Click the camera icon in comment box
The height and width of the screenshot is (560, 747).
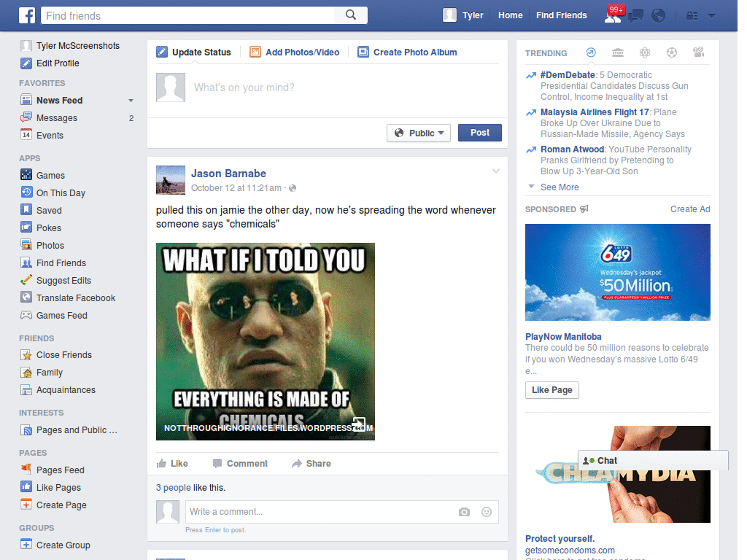click(x=464, y=512)
